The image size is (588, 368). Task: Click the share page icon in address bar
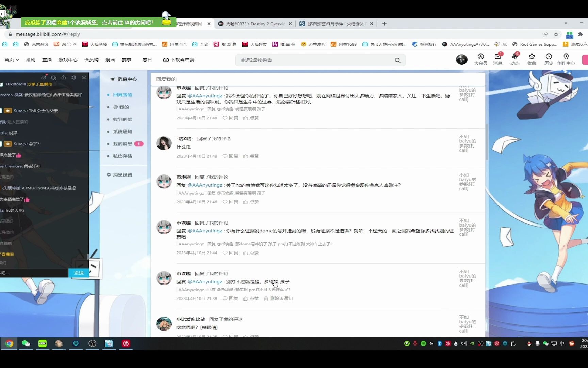[x=545, y=34]
